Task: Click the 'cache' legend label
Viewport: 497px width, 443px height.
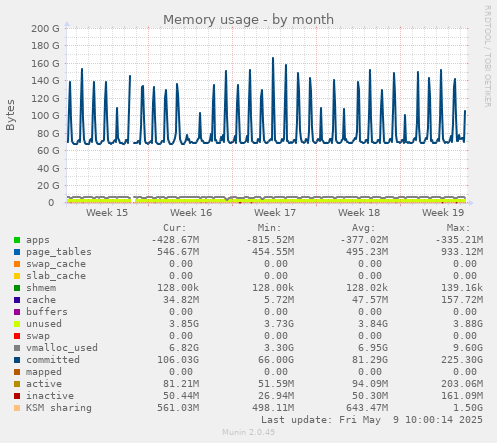Action: [x=41, y=300]
